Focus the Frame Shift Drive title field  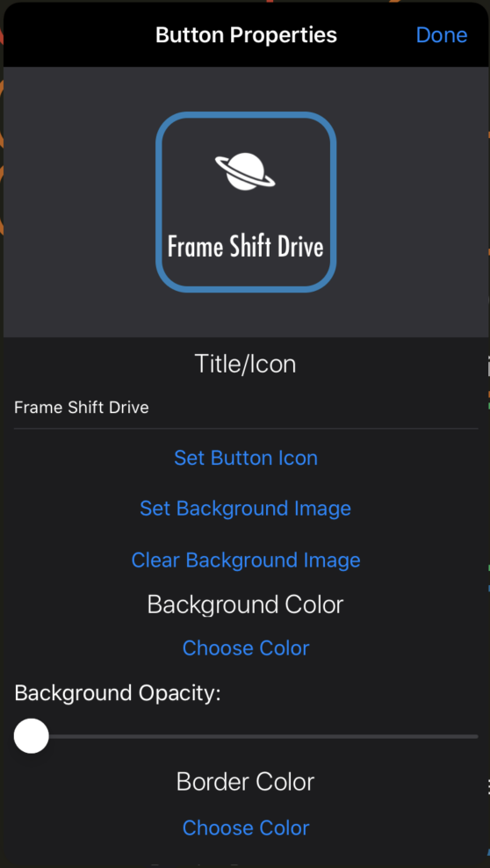click(x=246, y=408)
